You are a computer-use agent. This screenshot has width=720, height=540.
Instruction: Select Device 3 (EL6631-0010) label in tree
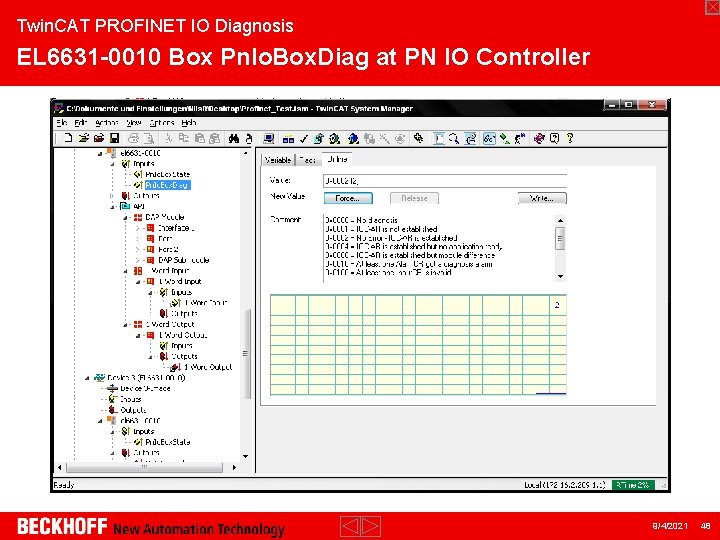(x=146, y=377)
